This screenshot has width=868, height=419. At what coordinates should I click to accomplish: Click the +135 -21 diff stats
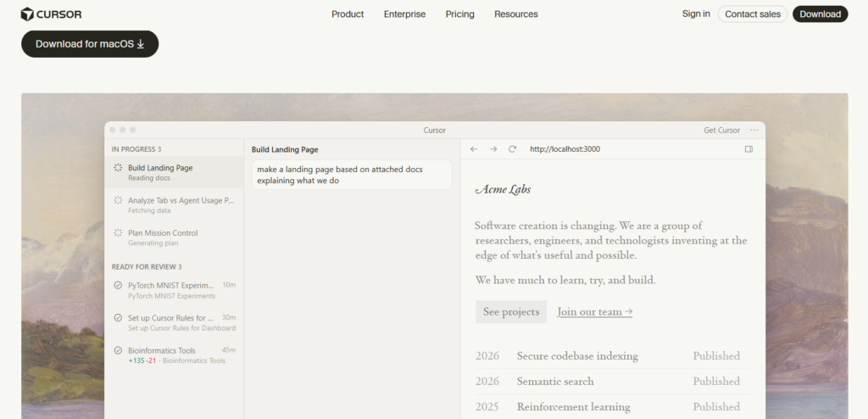tap(142, 360)
